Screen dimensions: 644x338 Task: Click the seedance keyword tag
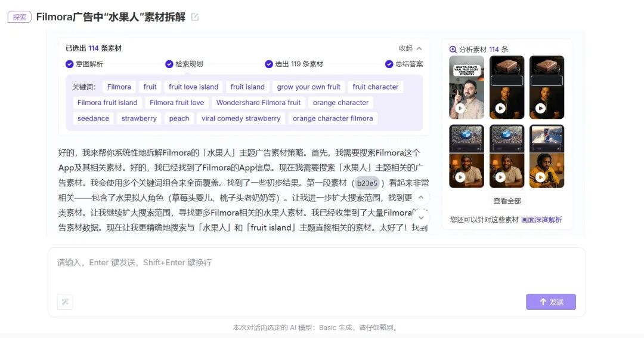point(93,118)
